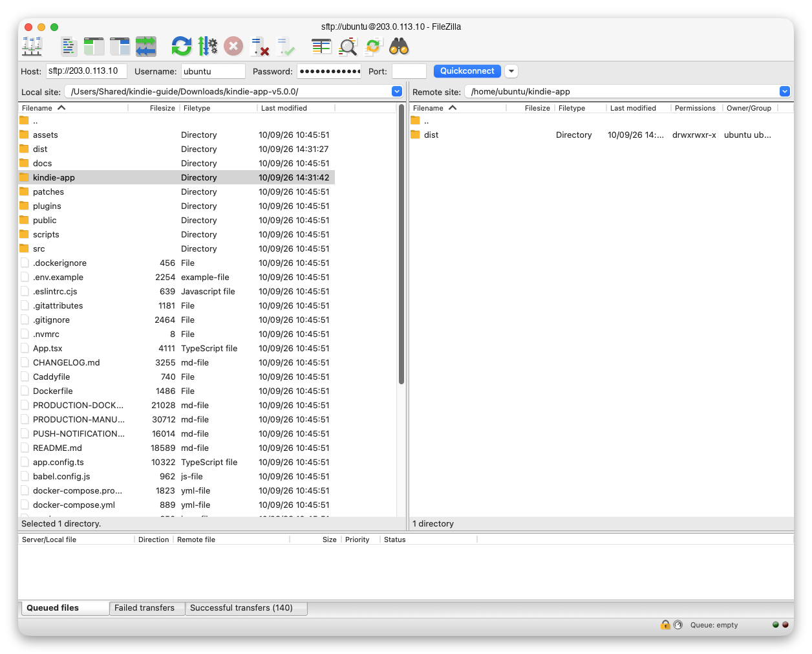Viewport: 812px width, 654px height.
Task: Toggle synchronized browsing icon
Action: click(x=373, y=46)
